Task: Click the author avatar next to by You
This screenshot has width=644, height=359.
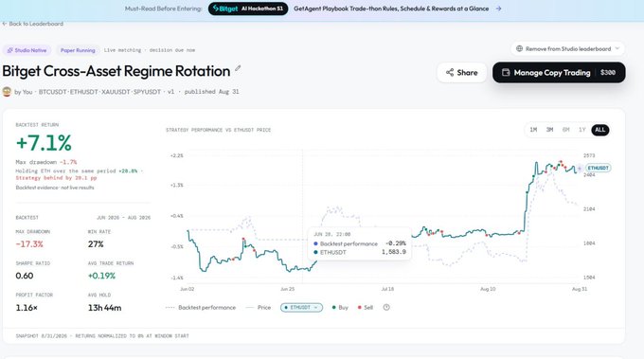Action: point(7,92)
